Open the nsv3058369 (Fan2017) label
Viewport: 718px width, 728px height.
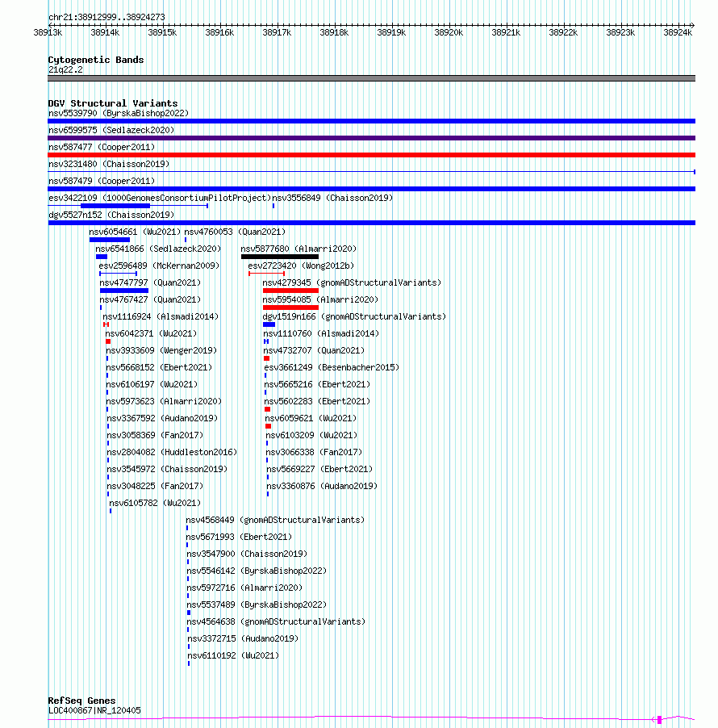pos(155,435)
